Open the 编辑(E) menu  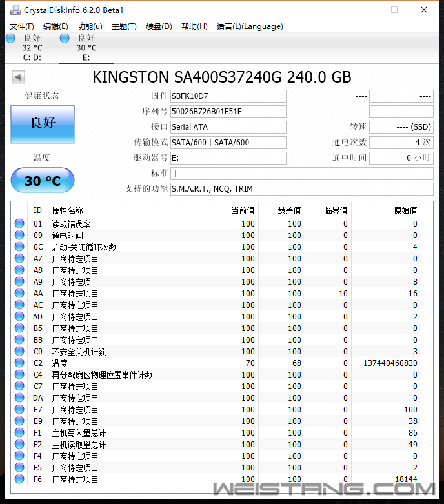click(55, 26)
